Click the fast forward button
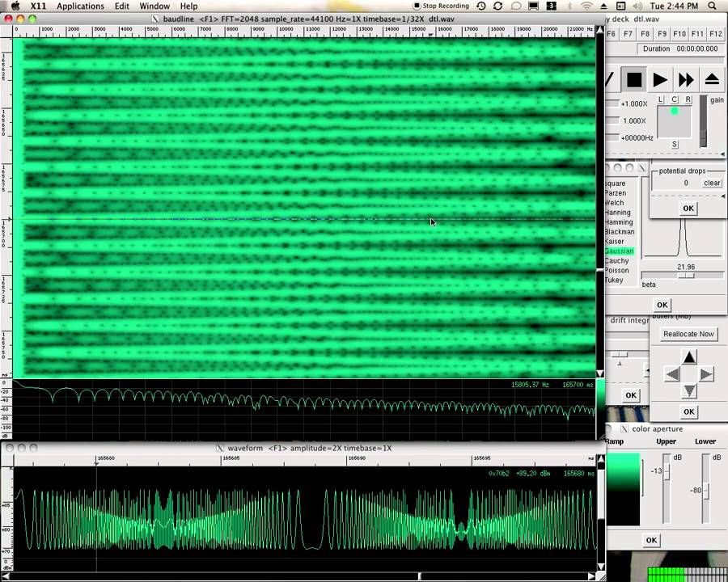728x582 pixels. click(x=686, y=80)
